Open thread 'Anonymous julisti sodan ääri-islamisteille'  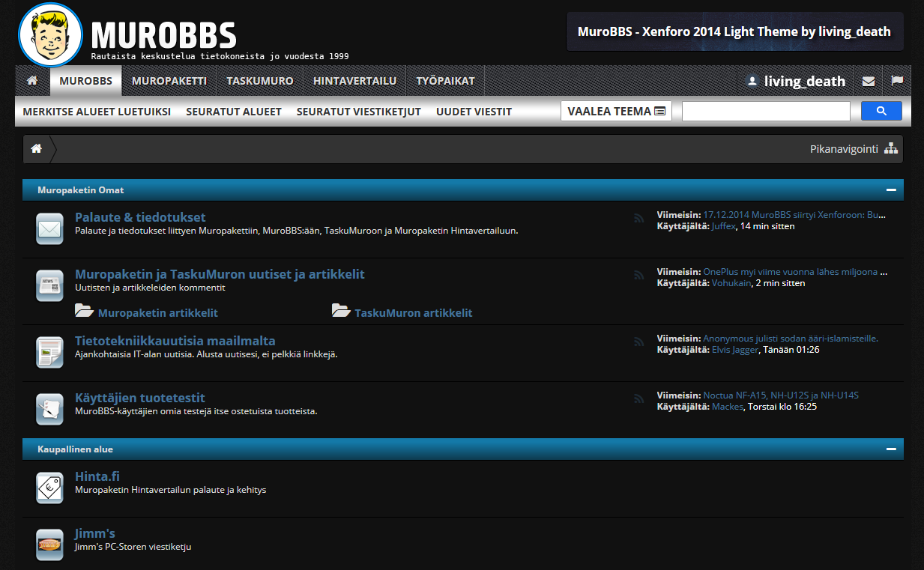coord(791,339)
